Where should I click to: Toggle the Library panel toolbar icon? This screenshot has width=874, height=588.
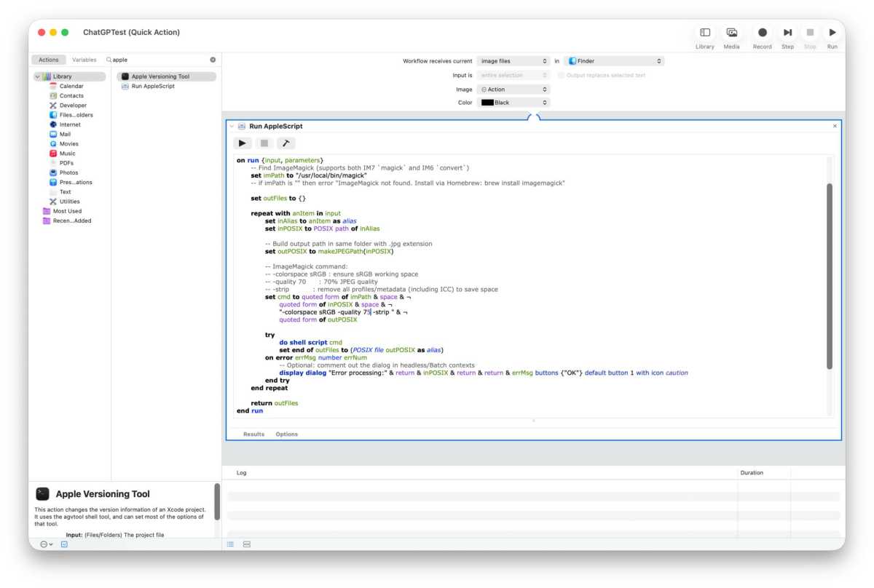pyautogui.click(x=704, y=33)
